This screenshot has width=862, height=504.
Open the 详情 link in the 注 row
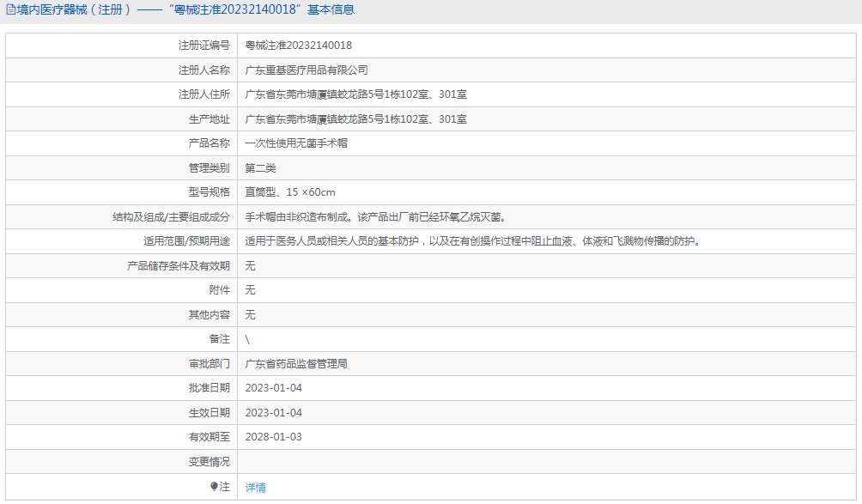[x=255, y=487]
